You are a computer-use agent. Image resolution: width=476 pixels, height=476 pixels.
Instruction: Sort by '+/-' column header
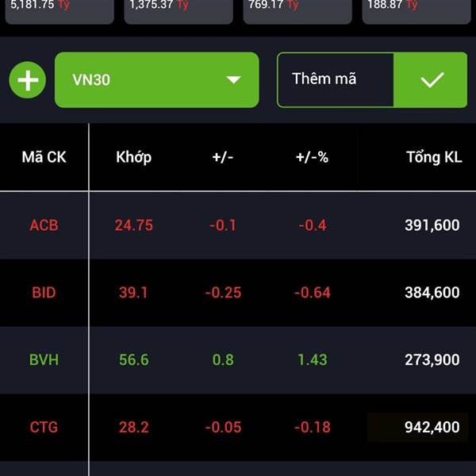pyautogui.click(x=223, y=157)
